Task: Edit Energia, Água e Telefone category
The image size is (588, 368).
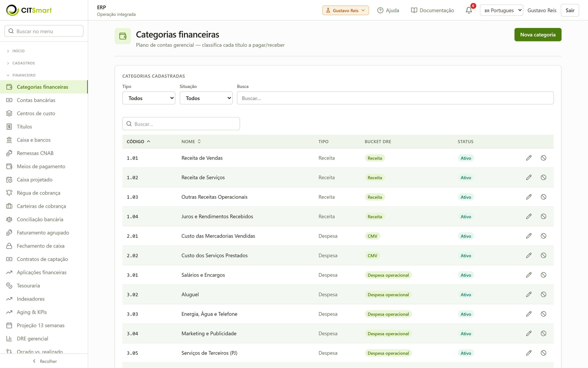Action: click(529, 314)
